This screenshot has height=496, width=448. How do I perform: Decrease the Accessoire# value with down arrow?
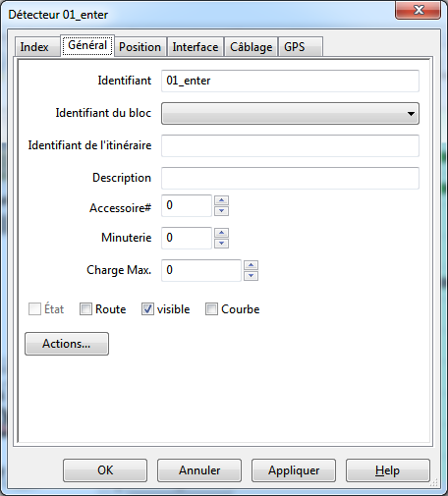click(x=221, y=211)
